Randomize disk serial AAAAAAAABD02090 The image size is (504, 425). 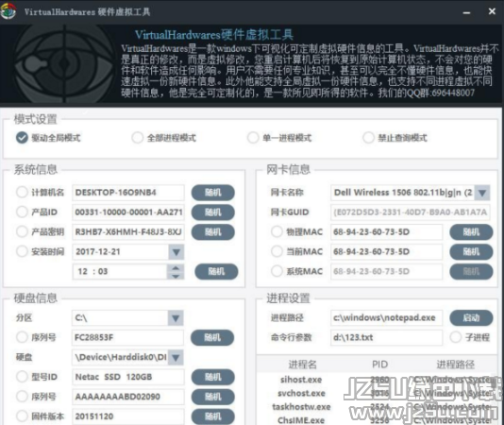click(212, 397)
